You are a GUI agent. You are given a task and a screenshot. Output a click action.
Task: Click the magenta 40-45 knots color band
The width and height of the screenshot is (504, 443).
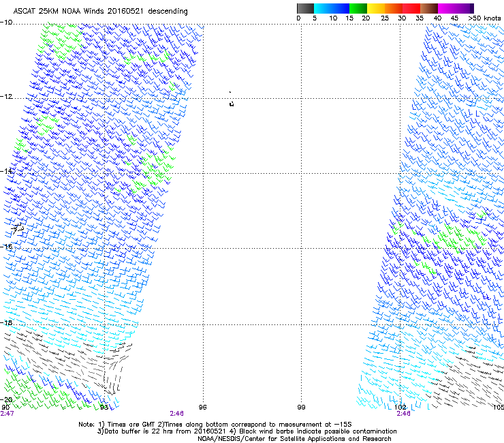point(447,8)
